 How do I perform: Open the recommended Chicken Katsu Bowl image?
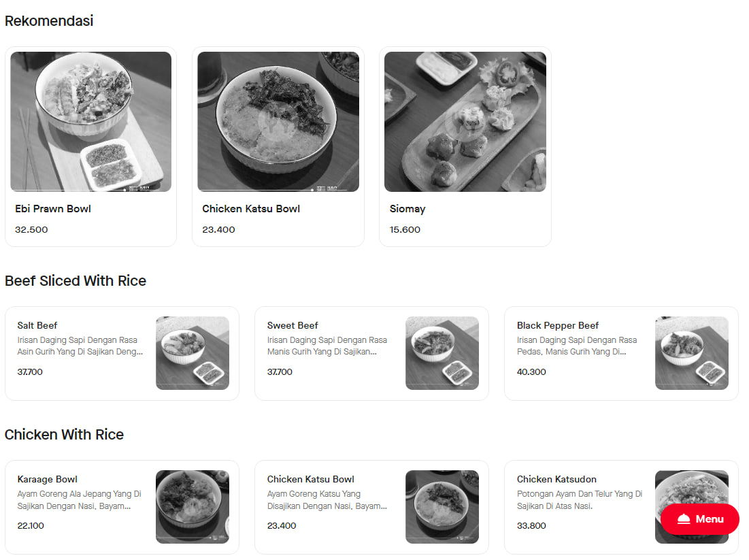pyautogui.click(x=278, y=122)
